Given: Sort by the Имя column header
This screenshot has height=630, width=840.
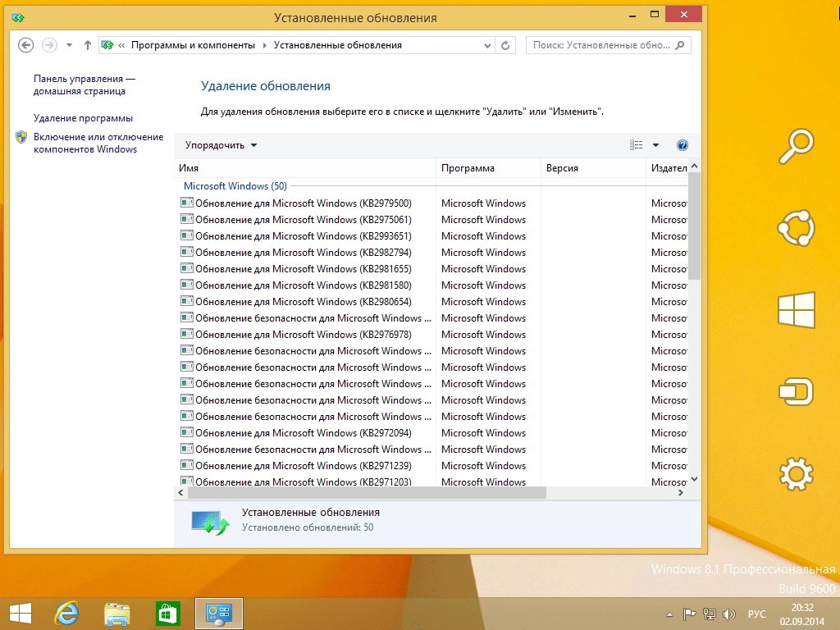Looking at the screenshot, I should pos(305,168).
